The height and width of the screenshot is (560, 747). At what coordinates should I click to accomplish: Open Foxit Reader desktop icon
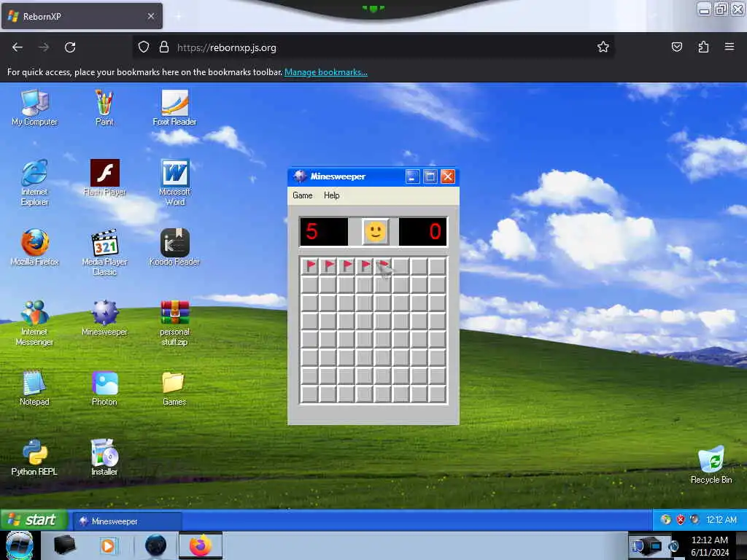pos(174,107)
